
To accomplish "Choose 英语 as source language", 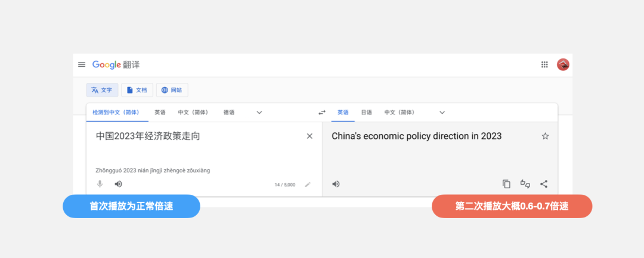I will pyautogui.click(x=160, y=113).
